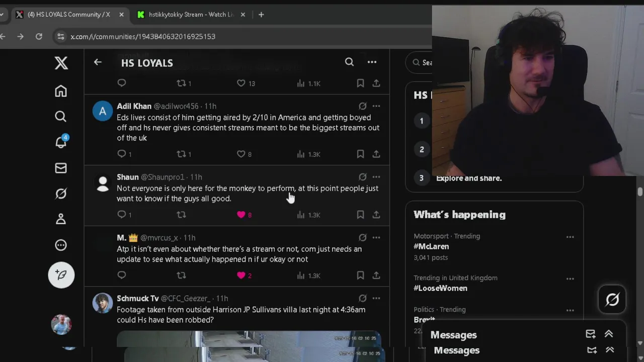Open HS LOYALS community options menu
Screen dimensions: 644x362
click(372, 62)
